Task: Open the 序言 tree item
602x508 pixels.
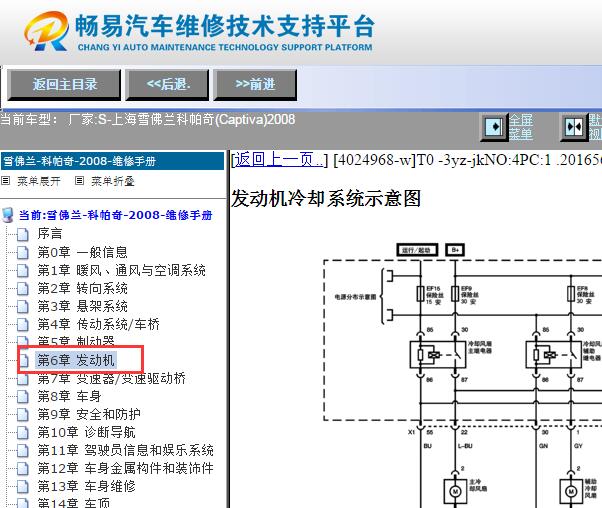Action: tap(50, 233)
